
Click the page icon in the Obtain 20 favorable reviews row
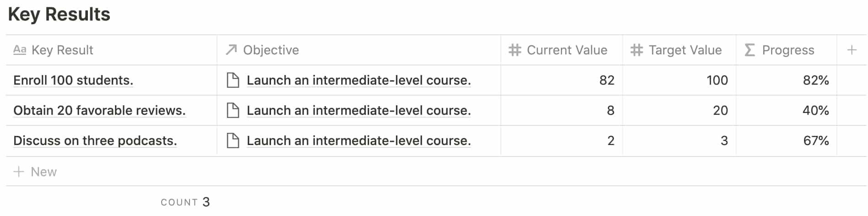233,110
